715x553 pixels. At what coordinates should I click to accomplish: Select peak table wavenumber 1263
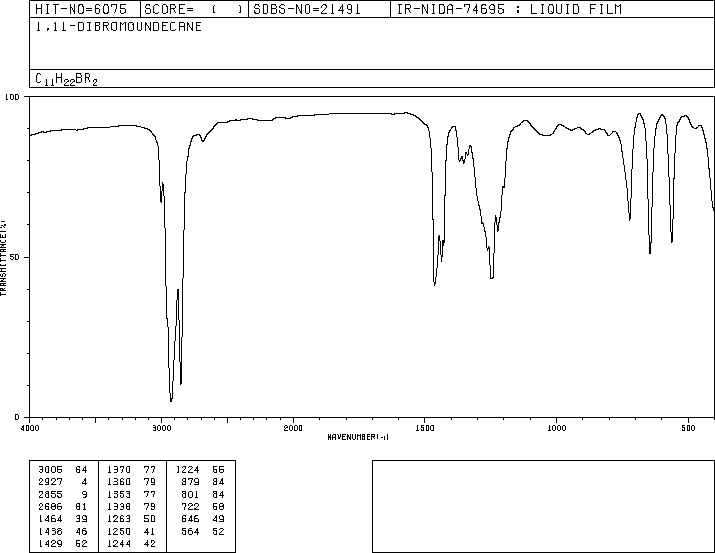pos(119,519)
